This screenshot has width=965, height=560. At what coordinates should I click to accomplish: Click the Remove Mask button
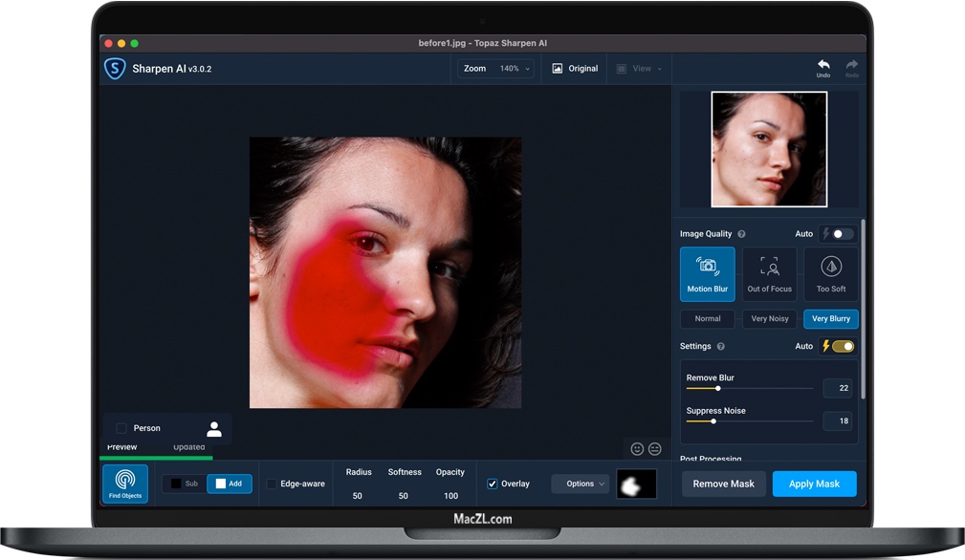(724, 484)
